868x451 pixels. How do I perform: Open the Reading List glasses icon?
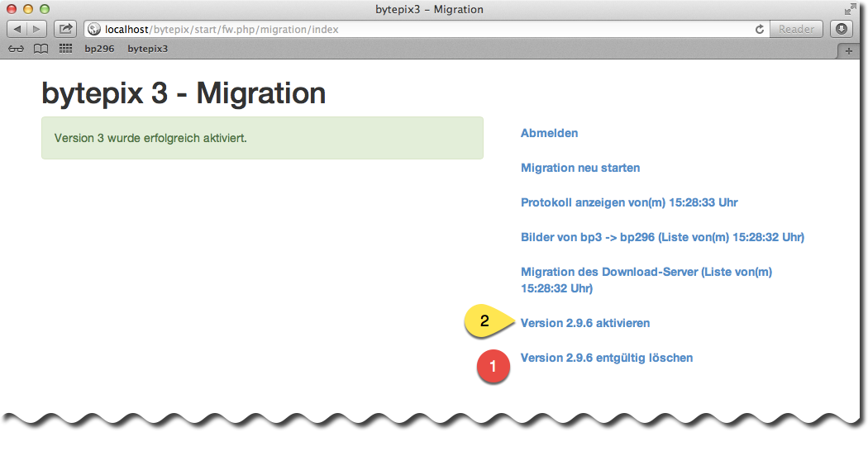16,49
